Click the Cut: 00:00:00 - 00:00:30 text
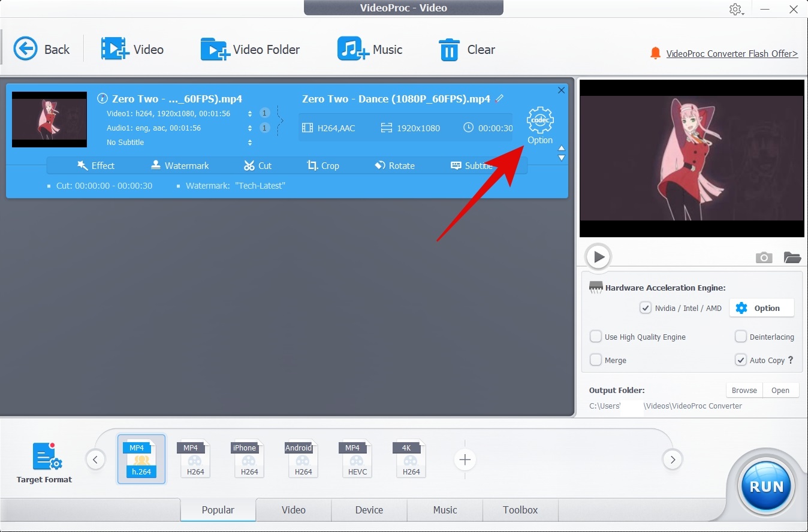 click(104, 186)
